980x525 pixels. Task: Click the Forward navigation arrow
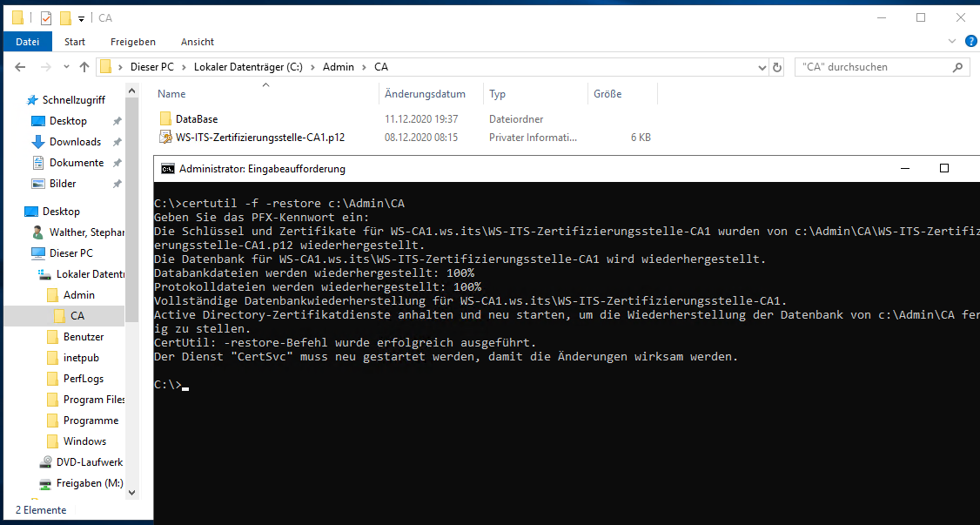pyautogui.click(x=45, y=67)
